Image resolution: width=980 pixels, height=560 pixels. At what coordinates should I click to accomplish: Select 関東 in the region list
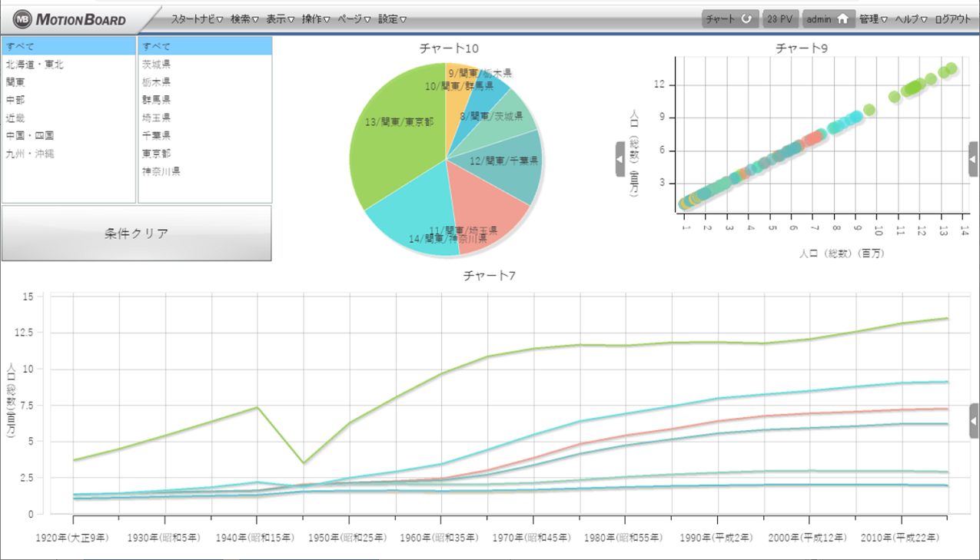tap(15, 81)
